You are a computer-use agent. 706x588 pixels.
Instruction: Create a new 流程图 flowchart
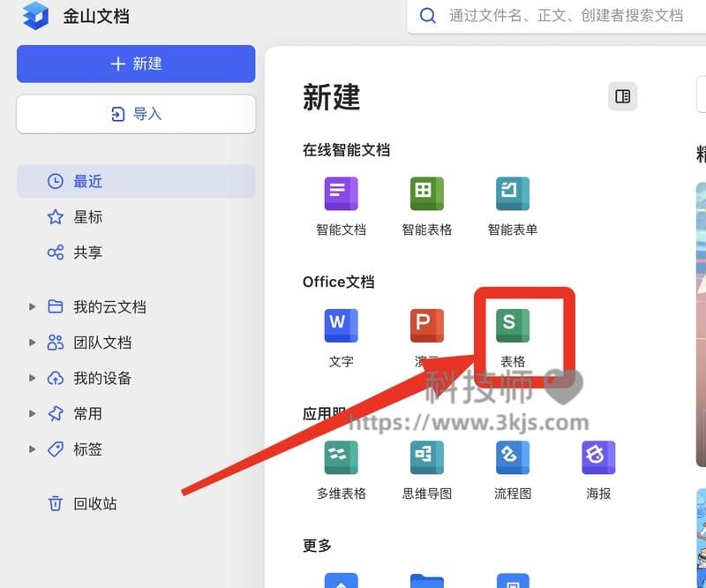[x=513, y=470]
